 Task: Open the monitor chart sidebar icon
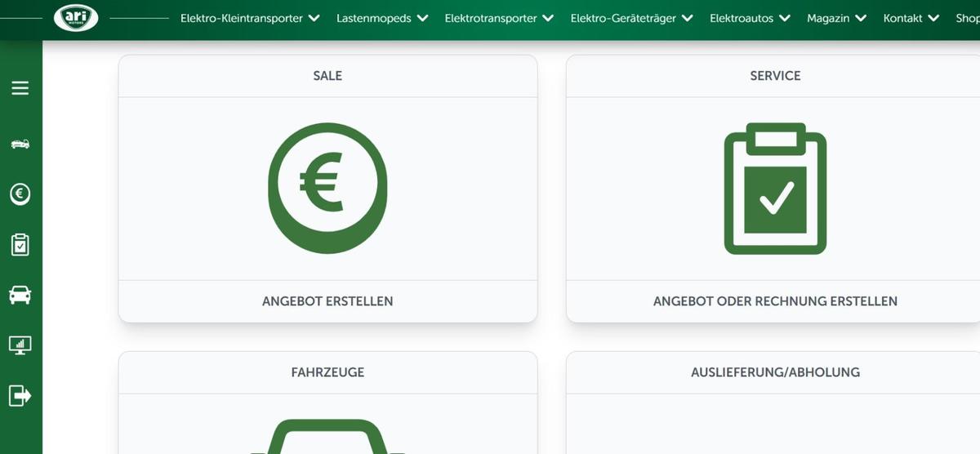20,345
